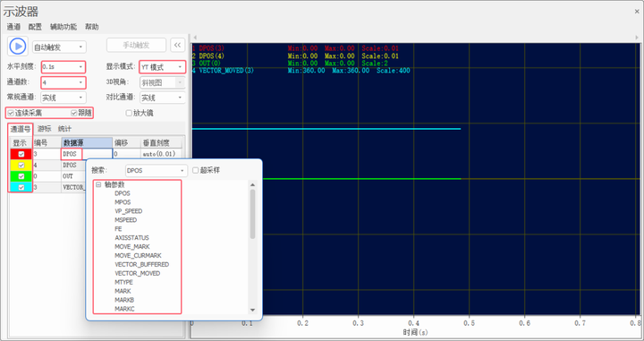The image size is (644, 341).
Task: Open the 自动触发 trigger mode dropdown
Action: 59,47
